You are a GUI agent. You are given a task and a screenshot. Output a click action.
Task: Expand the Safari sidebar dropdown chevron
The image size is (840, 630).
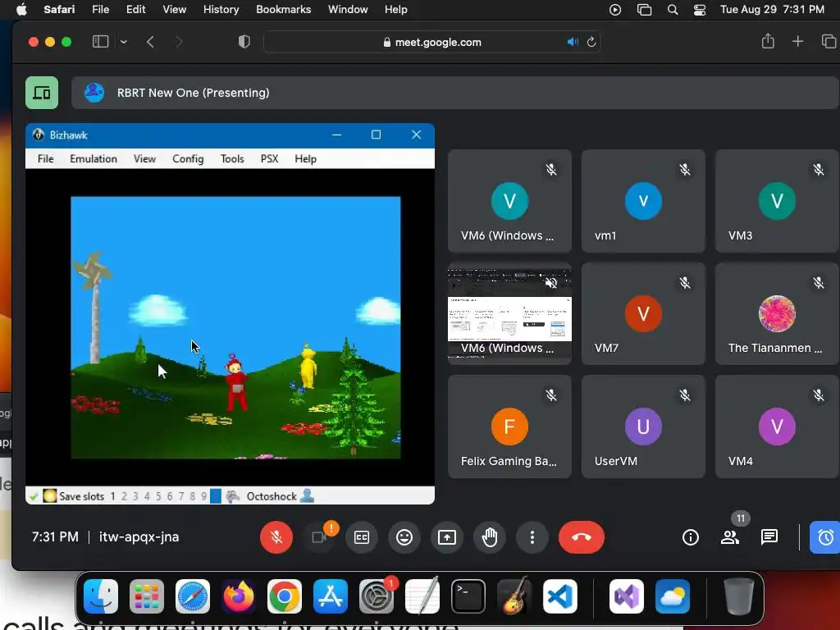pos(124,42)
